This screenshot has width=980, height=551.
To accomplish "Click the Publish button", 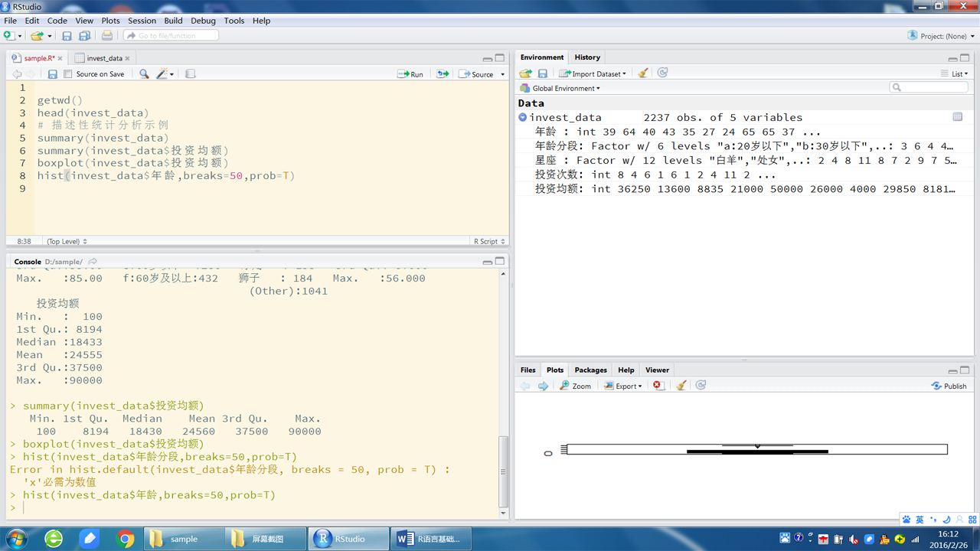I will 949,386.
